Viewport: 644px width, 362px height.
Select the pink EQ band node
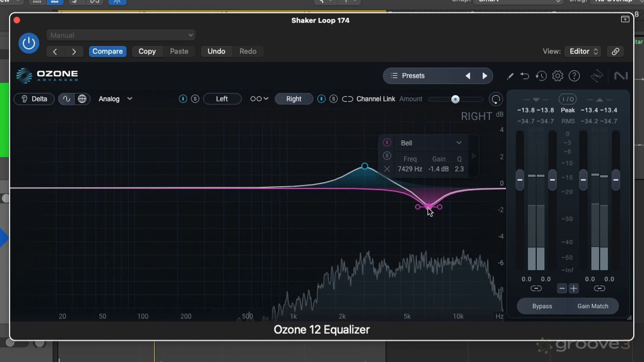(x=429, y=207)
